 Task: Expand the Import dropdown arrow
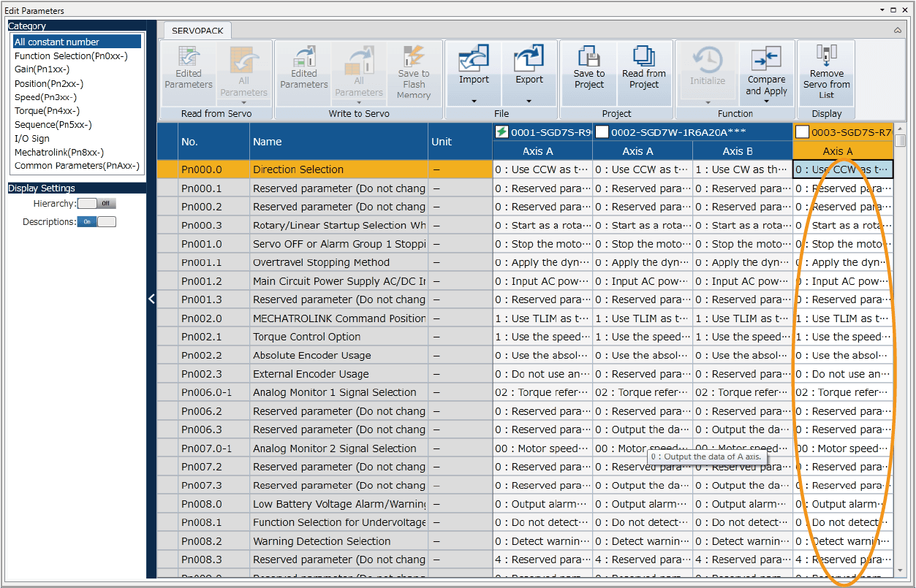(474, 102)
